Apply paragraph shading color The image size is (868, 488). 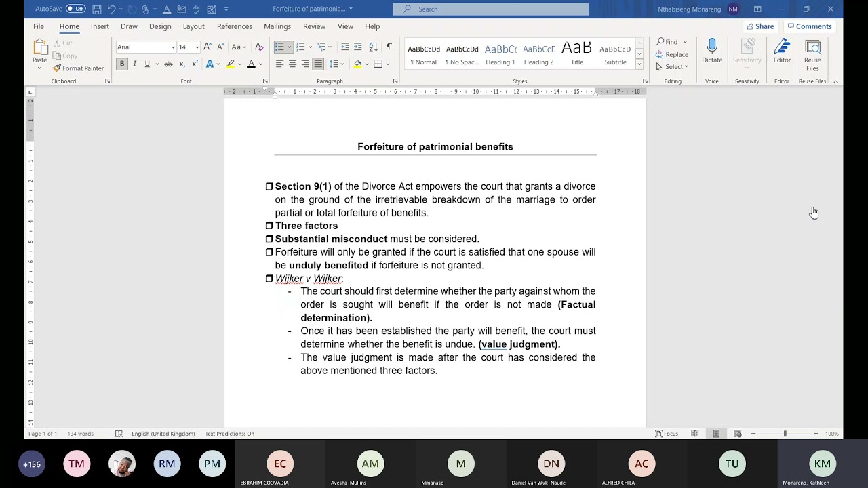coord(357,64)
